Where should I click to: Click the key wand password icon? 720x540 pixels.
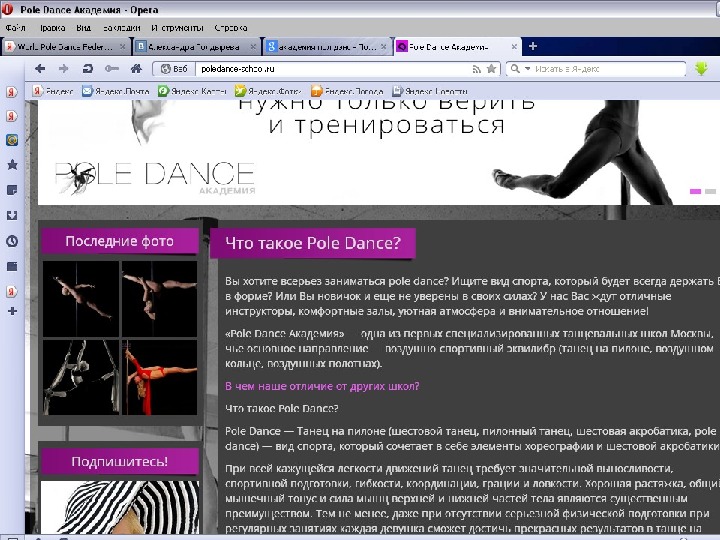112,69
